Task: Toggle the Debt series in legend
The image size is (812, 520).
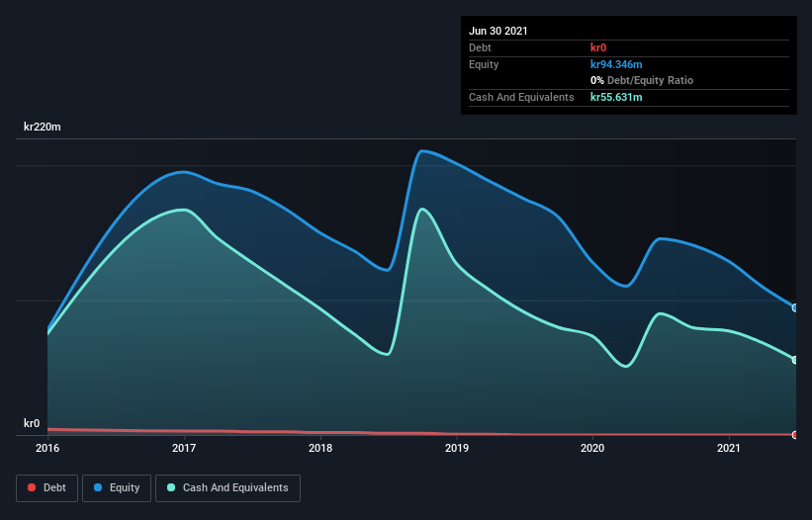Action: (x=46, y=488)
